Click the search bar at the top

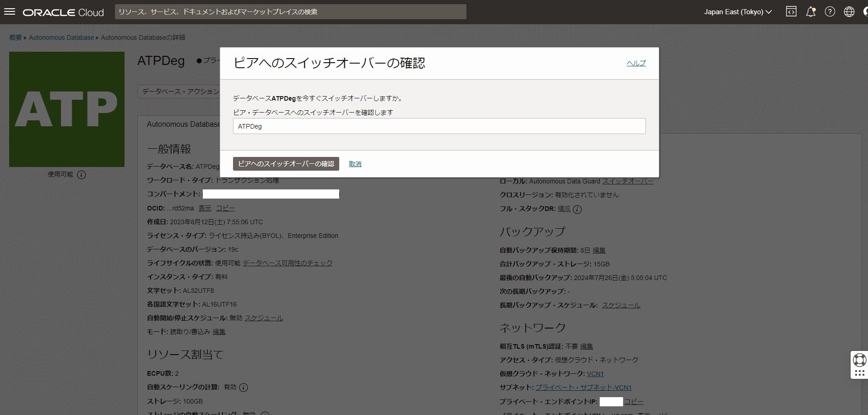(290, 12)
